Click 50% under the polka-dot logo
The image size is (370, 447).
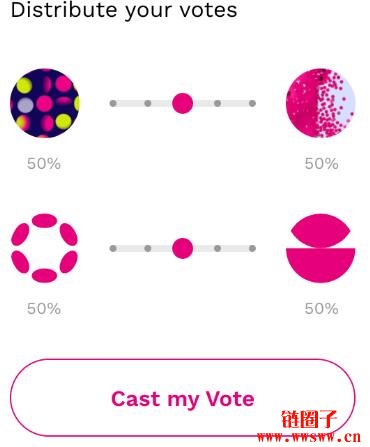44,164
